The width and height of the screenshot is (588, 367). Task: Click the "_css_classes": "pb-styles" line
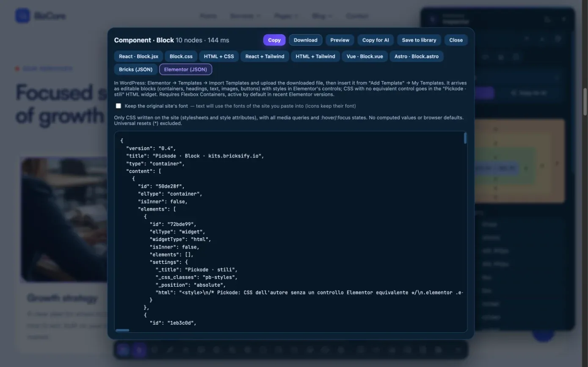pos(197,277)
